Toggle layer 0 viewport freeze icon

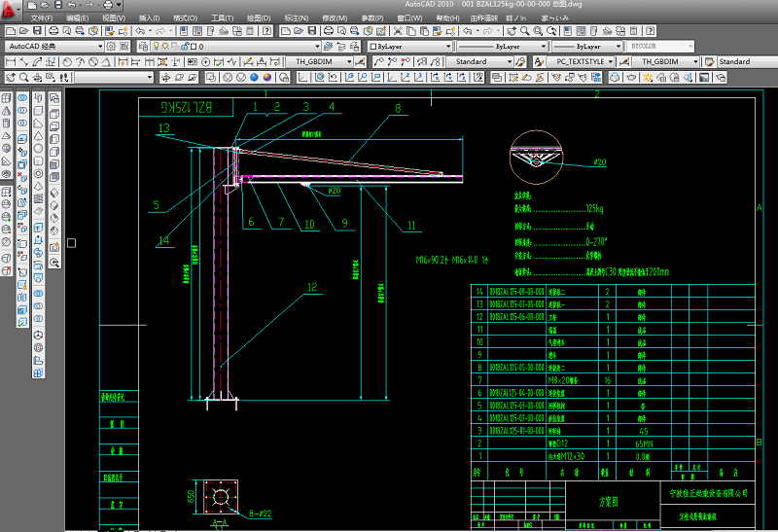[174, 46]
